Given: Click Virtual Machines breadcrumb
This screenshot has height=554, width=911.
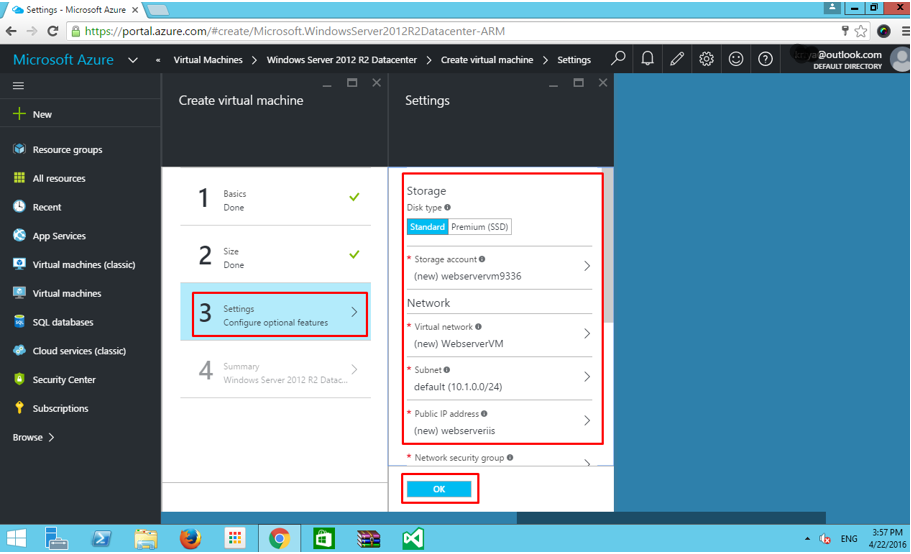Looking at the screenshot, I should [208, 60].
